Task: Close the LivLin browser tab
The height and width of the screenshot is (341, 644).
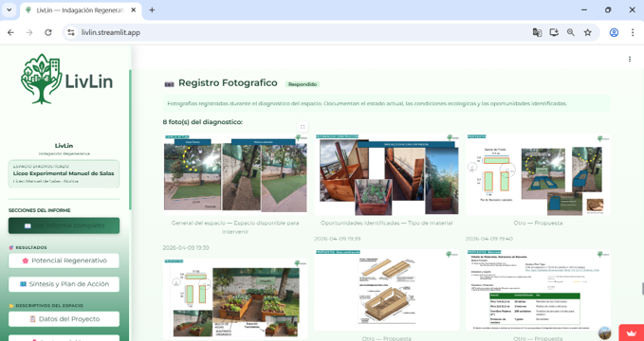Action: tap(133, 9)
